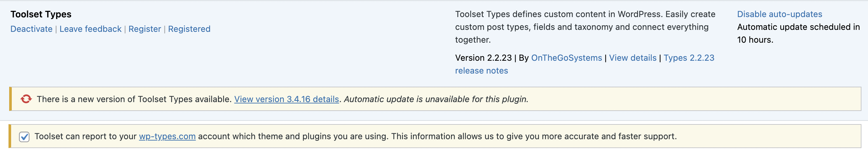Click the plugin description paragraph
Image resolution: width=868 pixels, height=153 pixels.
point(585,27)
